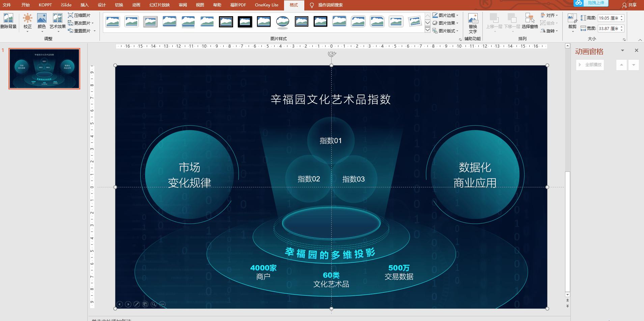Expand the Picture Effects (图片效果) dropdown
644x321 pixels.
pyautogui.click(x=446, y=23)
